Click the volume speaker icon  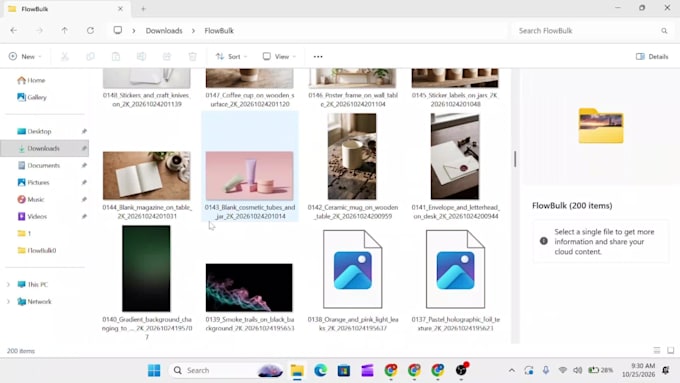[577, 370]
